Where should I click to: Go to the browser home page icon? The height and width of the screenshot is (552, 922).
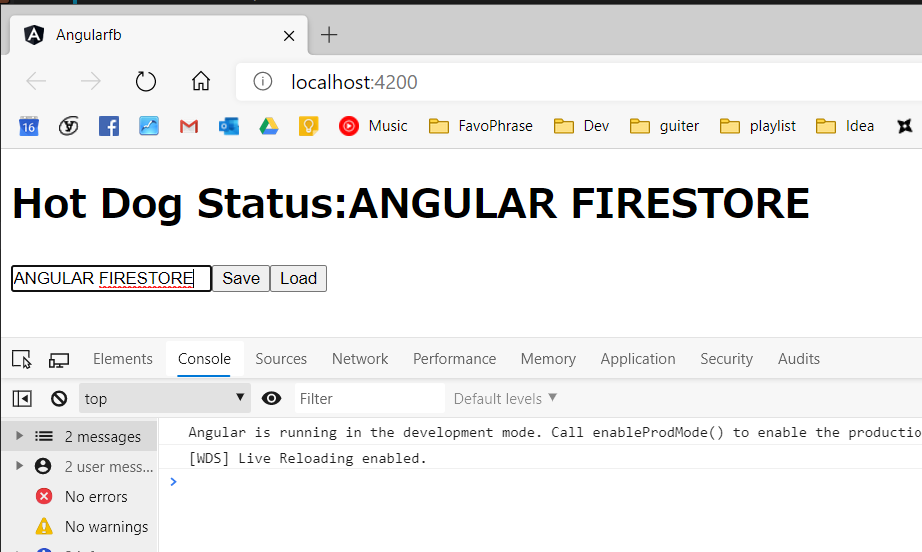201,82
